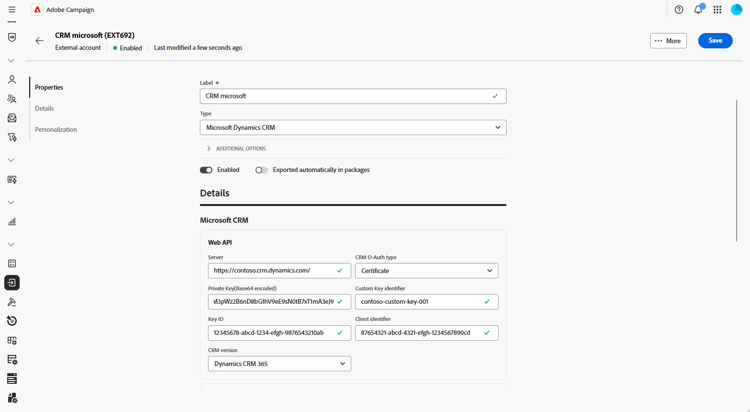Switch to the Personalization section tab
750x412 pixels.
pyautogui.click(x=56, y=129)
